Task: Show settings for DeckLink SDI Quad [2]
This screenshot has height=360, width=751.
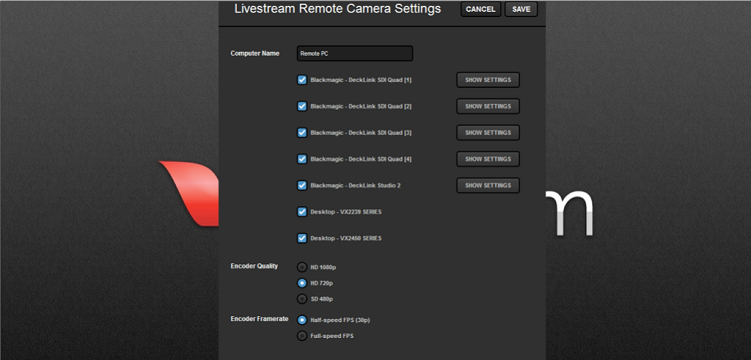Action: click(488, 106)
